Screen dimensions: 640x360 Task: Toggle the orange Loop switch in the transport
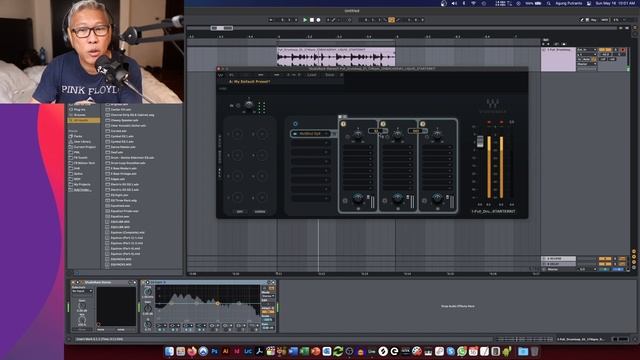(391, 20)
